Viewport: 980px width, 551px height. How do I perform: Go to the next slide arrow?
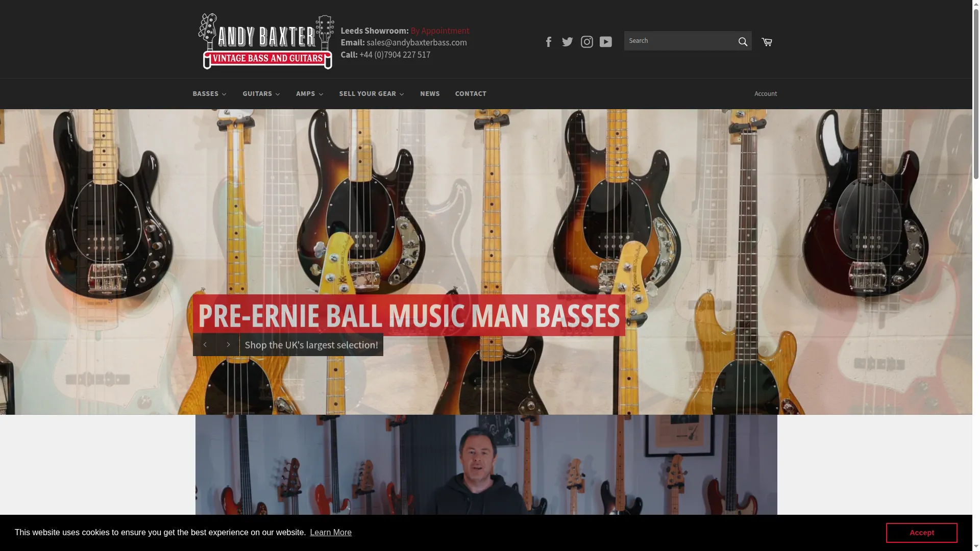pos(228,345)
